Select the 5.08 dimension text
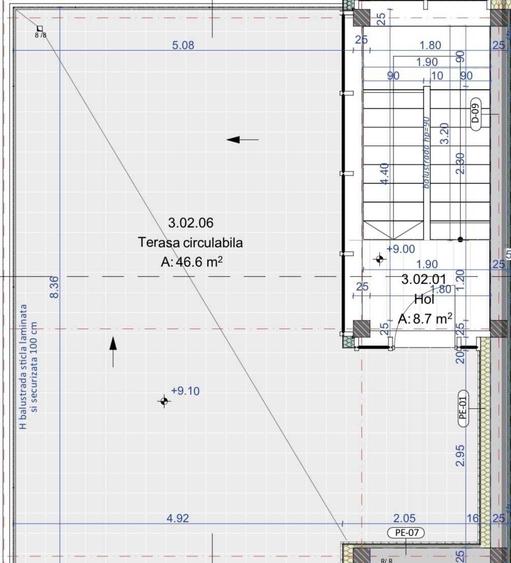 tap(183, 45)
